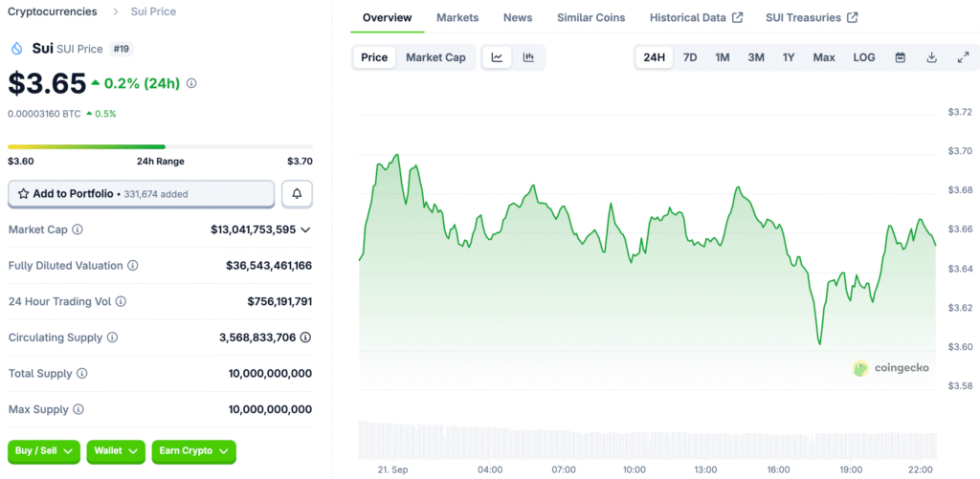Select the Price chart toggle
Image resolution: width=980 pixels, height=479 pixels.
pos(374,57)
